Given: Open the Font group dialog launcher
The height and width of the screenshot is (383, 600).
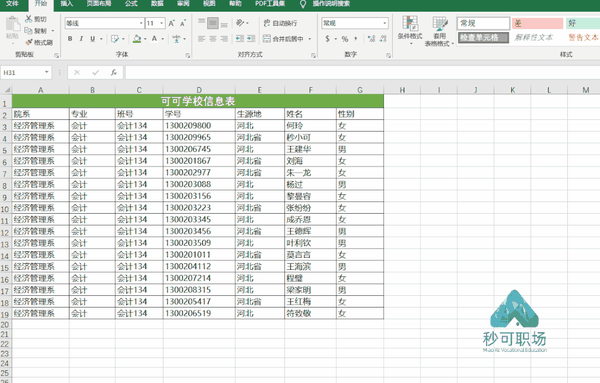Looking at the screenshot, I should tap(188, 55).
